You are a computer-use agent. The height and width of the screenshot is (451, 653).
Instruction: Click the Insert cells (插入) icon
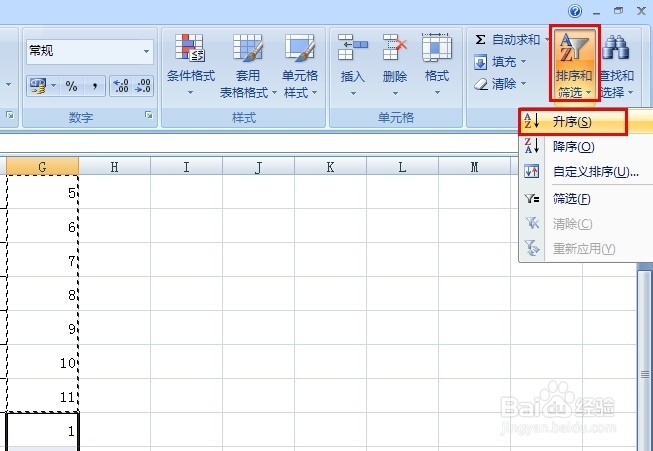pos(352,47)
